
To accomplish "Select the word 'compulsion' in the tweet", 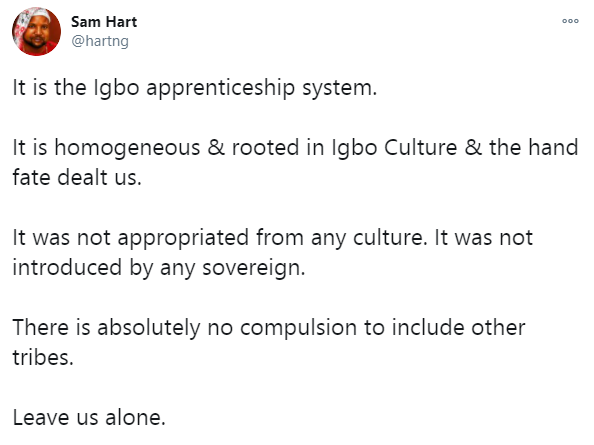I will click(x=298, y=328).
